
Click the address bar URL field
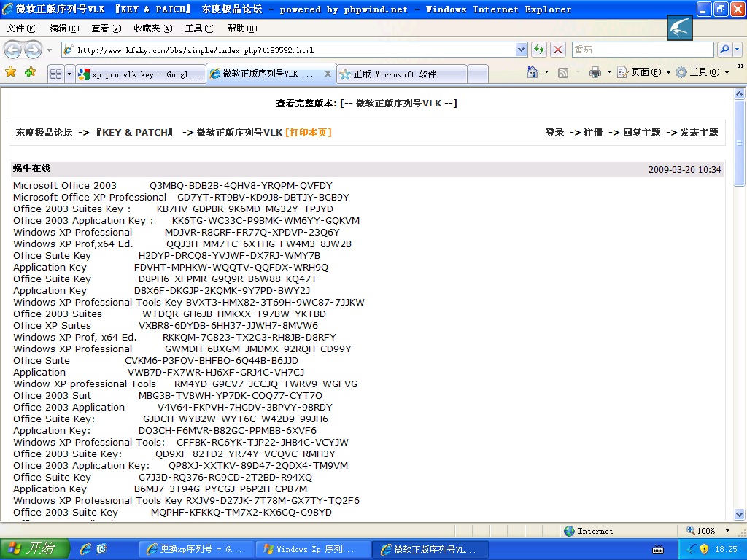click(x=288, y=50)
